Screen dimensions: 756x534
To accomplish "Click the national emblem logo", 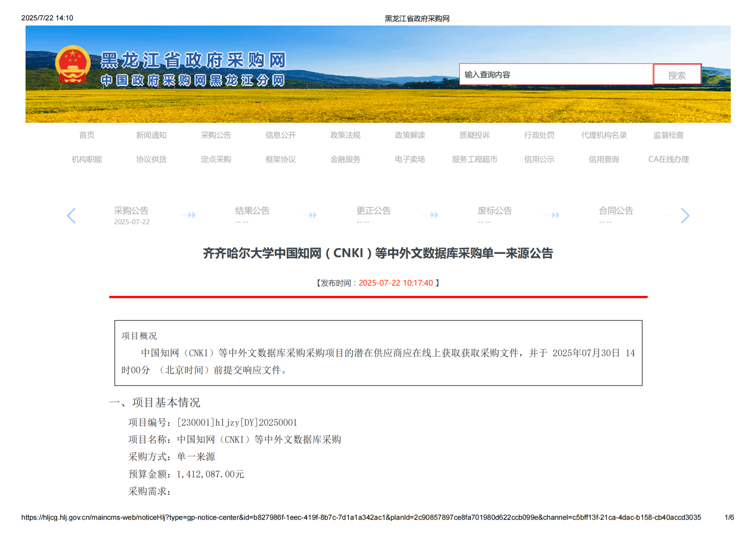I will click(x=73, y=65).
